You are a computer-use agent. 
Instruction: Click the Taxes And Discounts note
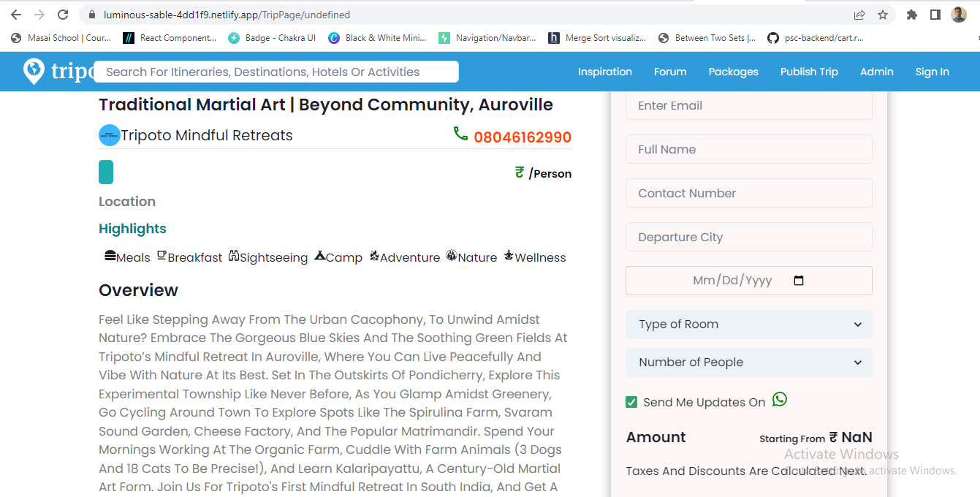pos(746,471)
